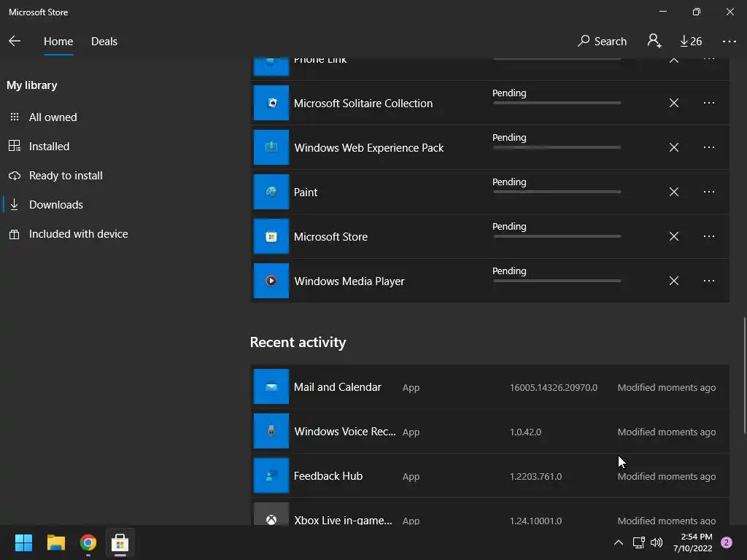Go back with the back arrow
This screenshot has height=560, width=747.
pos(15,41)
